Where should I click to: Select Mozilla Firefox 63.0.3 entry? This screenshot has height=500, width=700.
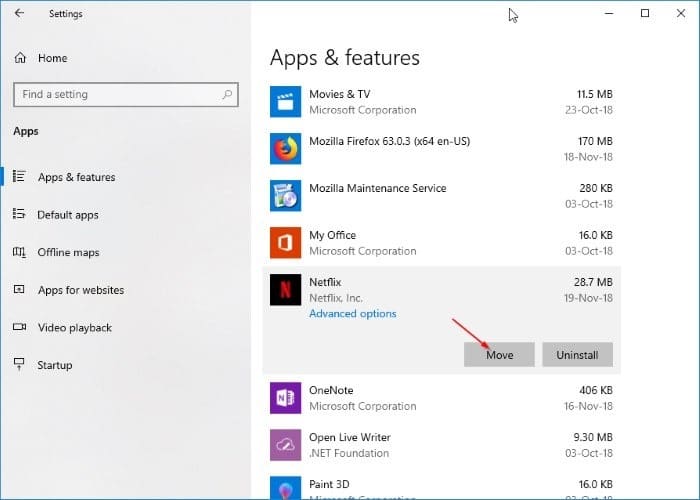442,149
